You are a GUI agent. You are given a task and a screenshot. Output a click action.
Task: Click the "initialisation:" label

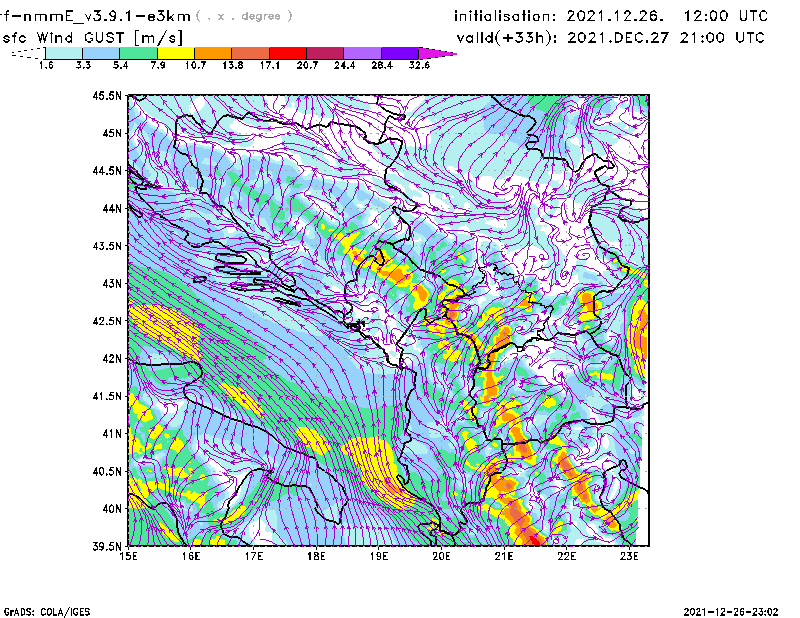tap(505, 16)
